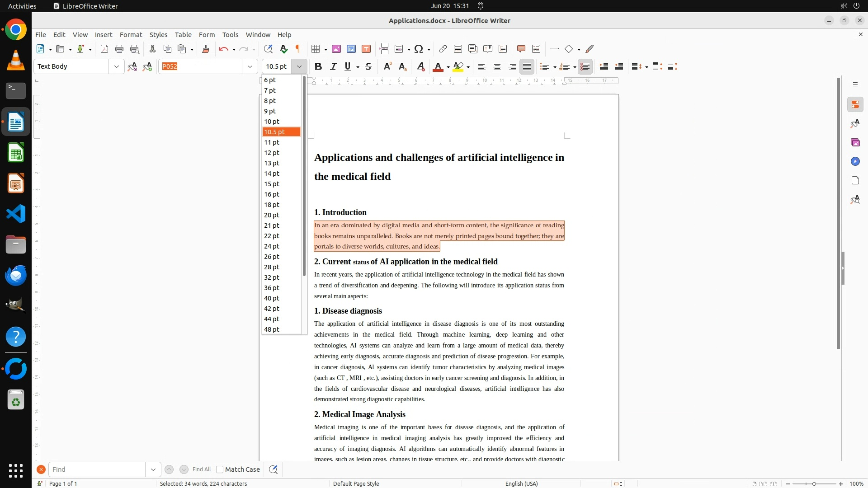Screen dimensions: 868x488
Task: Click the Strikethrough icon
Action: (368, 66)
